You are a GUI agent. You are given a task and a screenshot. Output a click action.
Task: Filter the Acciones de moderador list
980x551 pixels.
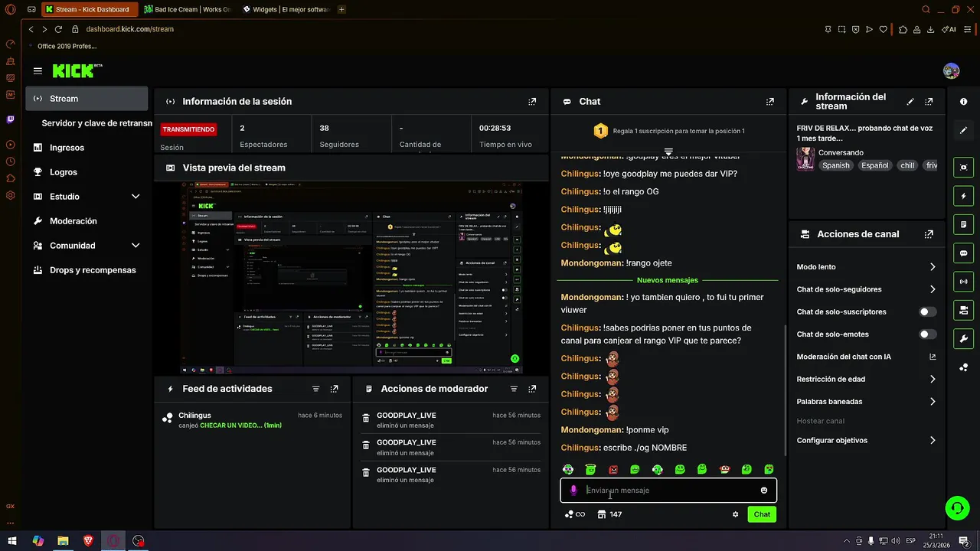coord(514,389)
